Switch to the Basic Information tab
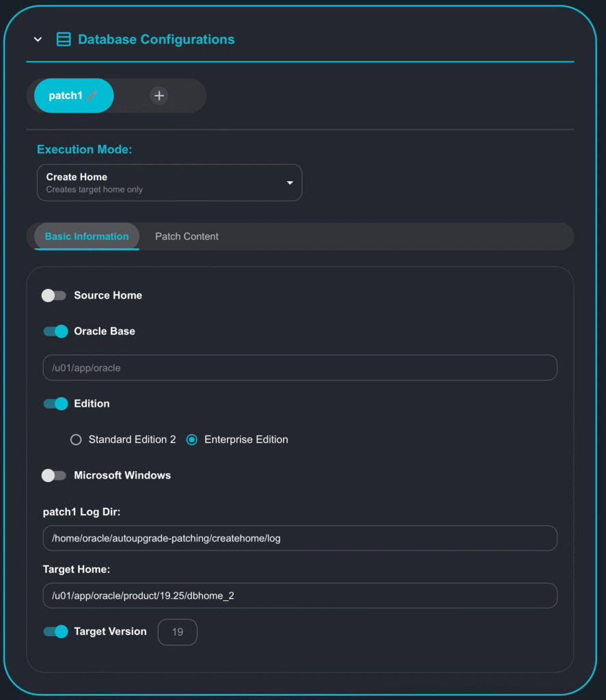This screenshot has height=700, width=606. (x=87, y=237)
